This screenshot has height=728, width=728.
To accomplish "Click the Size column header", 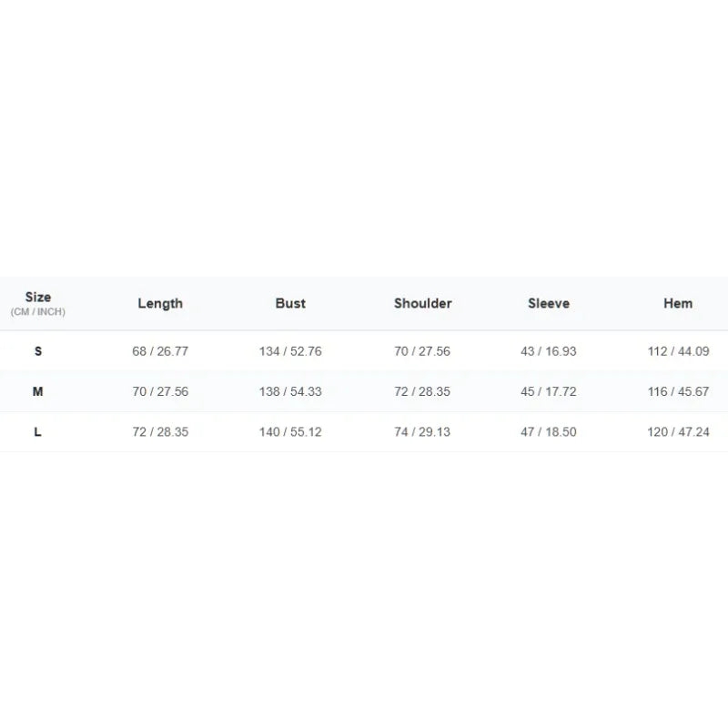I will (x=38, y=298).
